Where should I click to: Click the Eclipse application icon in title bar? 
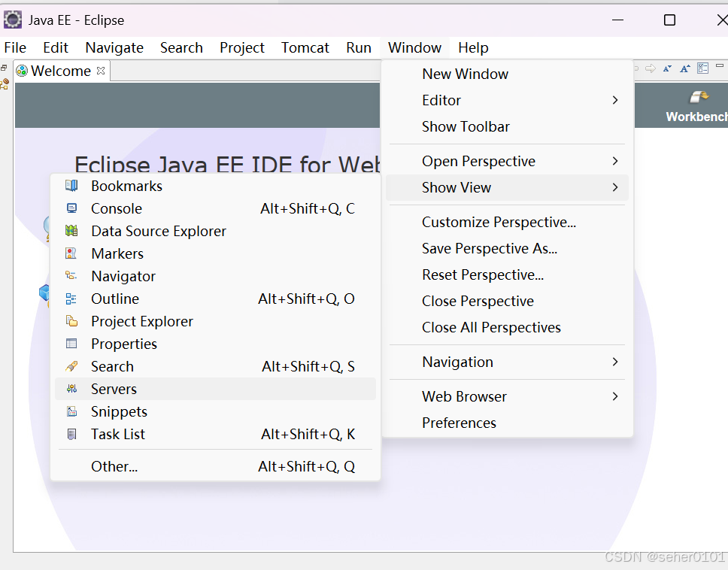point(13,20)
